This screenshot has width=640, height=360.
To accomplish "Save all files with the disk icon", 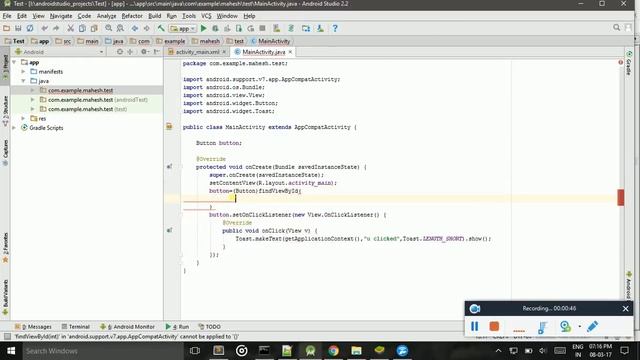I will click(x=18, y=29).
